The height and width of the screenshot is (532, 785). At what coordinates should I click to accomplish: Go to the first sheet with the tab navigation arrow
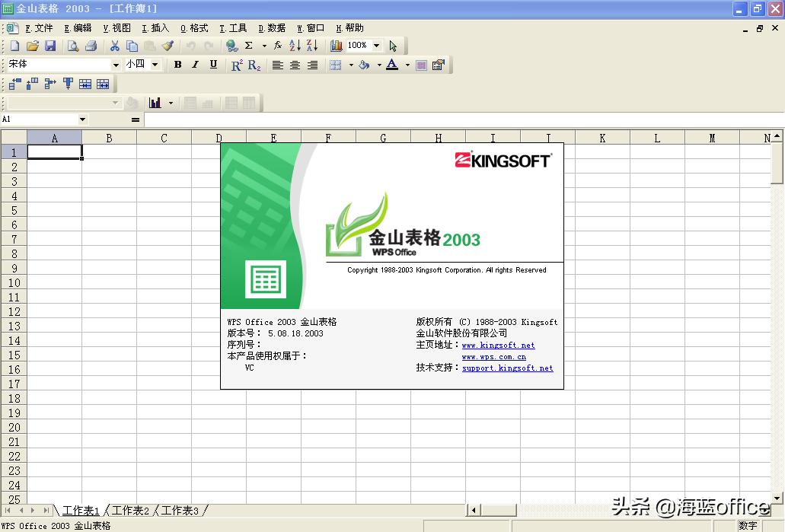click(8, 511)
